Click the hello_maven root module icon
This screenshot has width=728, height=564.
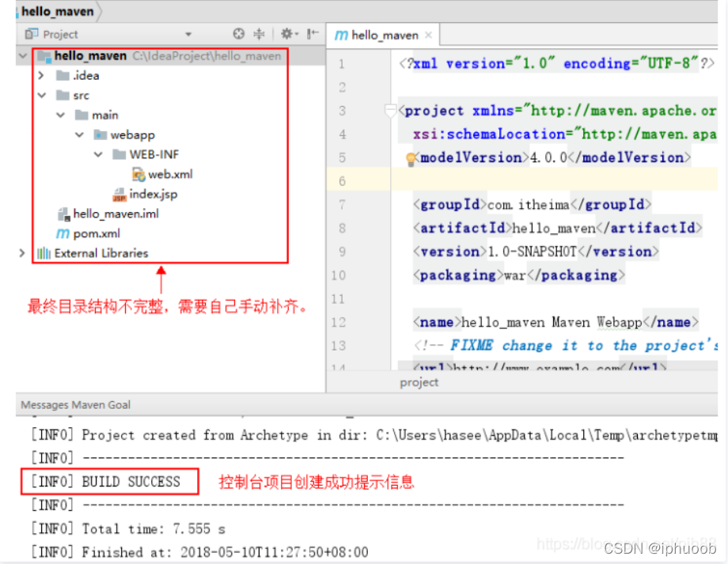(x=44, y=57)
